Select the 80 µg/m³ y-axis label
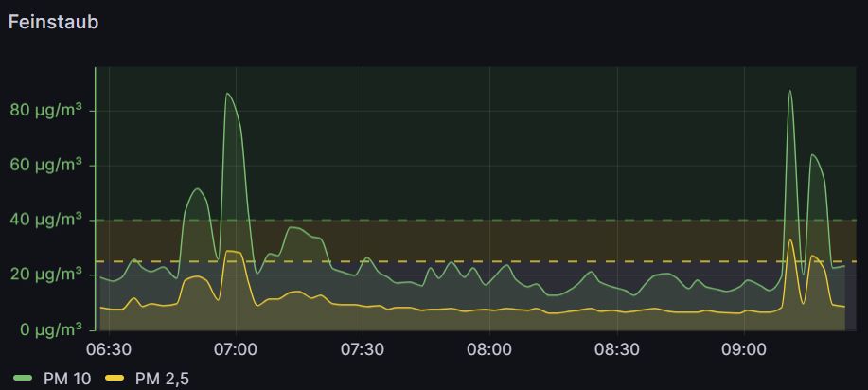The height and width of the screenshot is (390, 868). 46,111
